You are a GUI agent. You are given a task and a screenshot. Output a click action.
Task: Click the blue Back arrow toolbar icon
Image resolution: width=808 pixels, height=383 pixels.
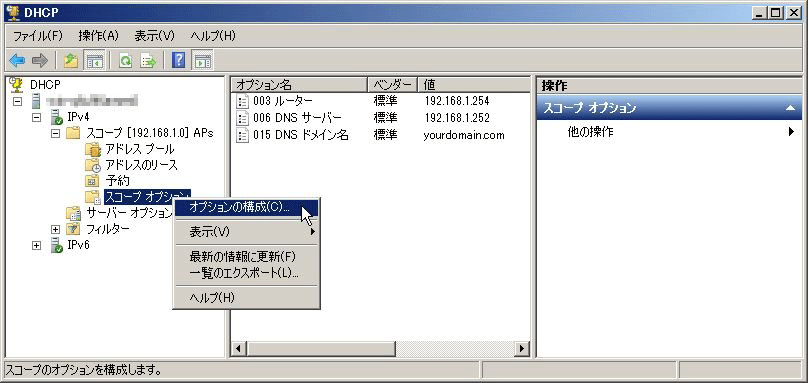(x=17, y=61)
